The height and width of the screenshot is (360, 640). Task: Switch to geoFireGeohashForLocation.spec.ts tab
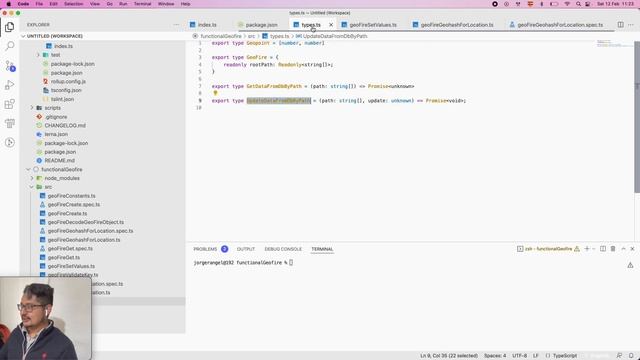[556, 25]
